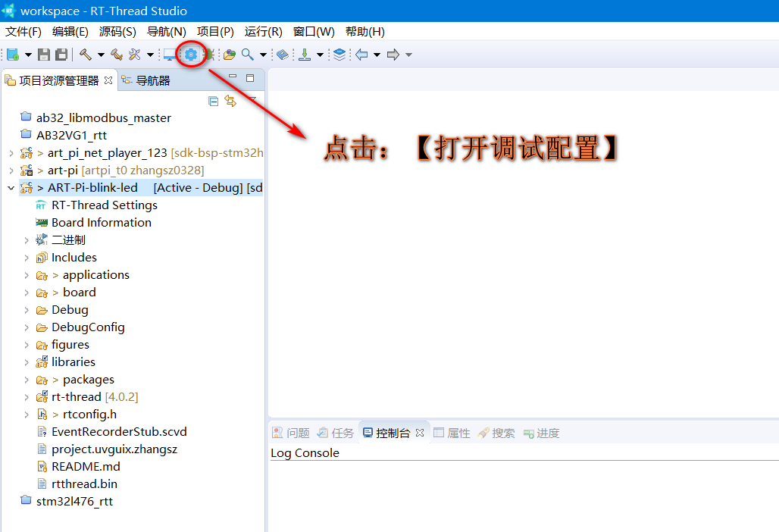
Task: Expand the 二进制 node
Action: (27, 240)
